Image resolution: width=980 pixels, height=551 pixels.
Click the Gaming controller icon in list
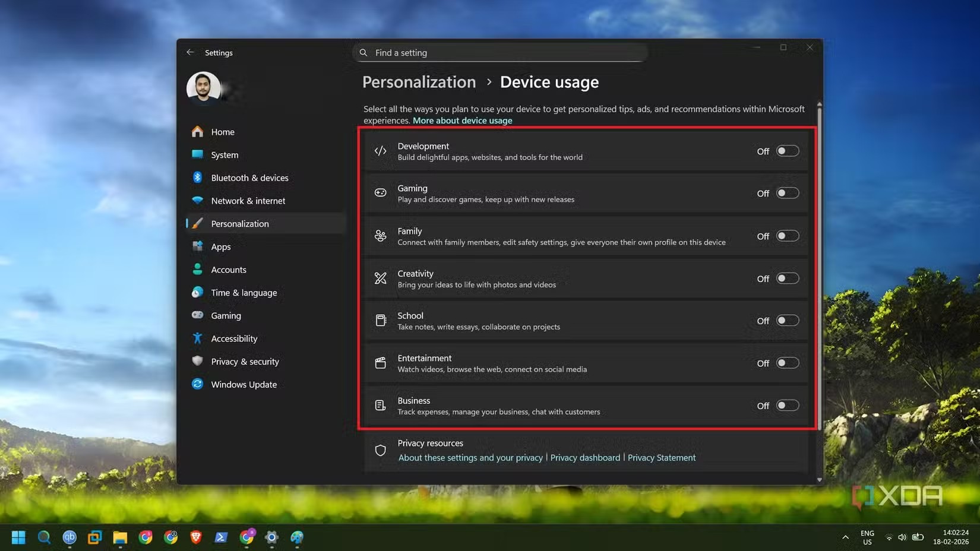(380, 193)
